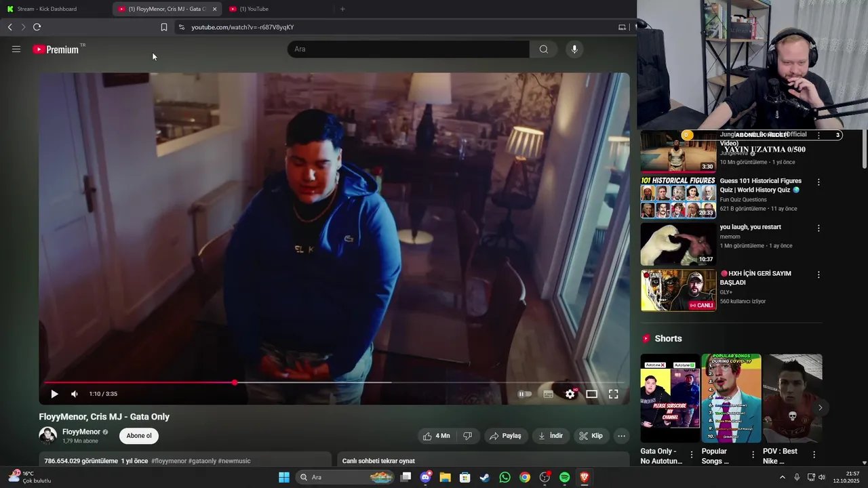Open options for JungleVevo video

coord(818,136)
